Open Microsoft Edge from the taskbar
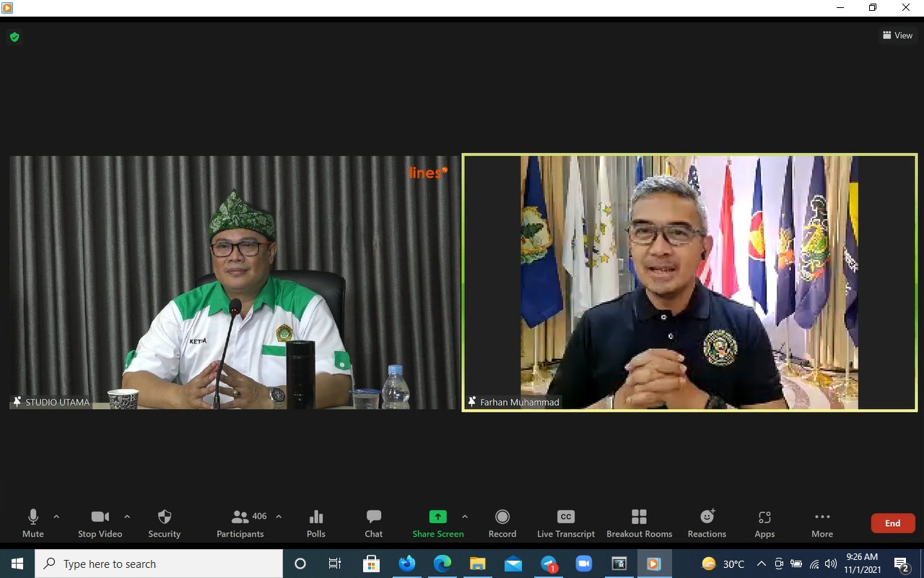The image size is (924, 578). pyautogui.click(x=443, y=564)
